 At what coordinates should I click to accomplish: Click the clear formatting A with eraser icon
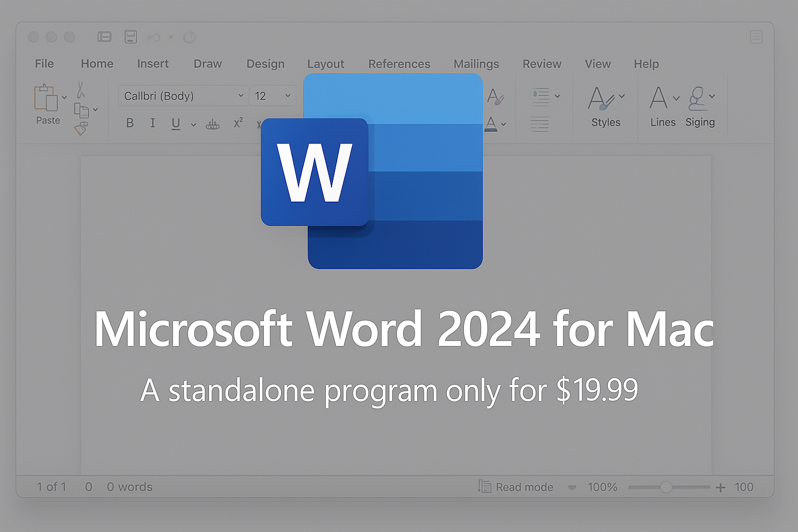[x=496, y=97]
